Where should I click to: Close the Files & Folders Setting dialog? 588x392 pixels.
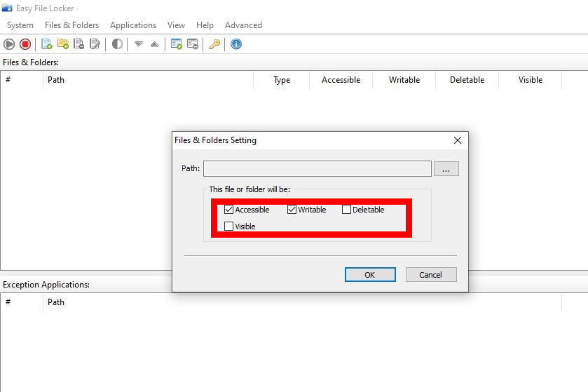click(x=458, y=140)
